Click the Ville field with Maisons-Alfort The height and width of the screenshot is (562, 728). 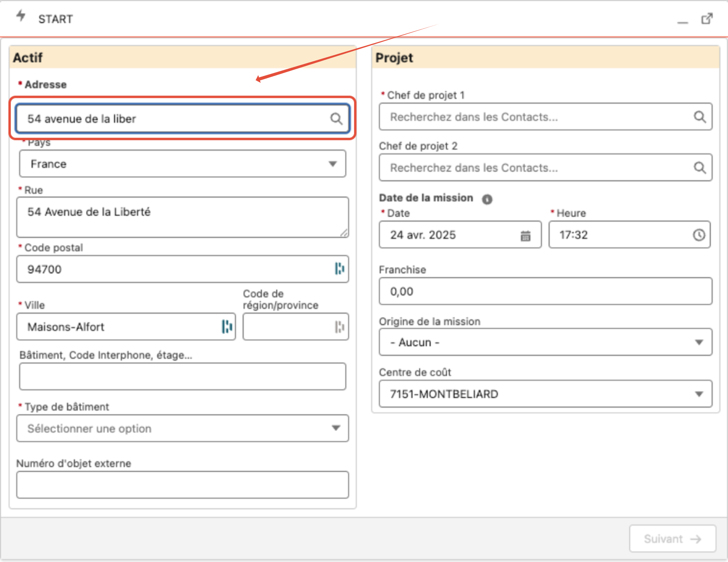(126, 326)
